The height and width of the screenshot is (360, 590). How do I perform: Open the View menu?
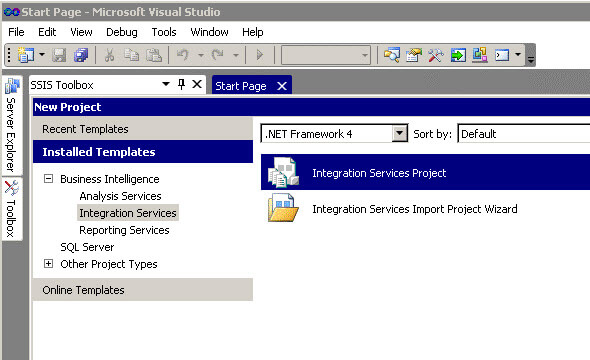pyautogui.click(x=81, y=32)
